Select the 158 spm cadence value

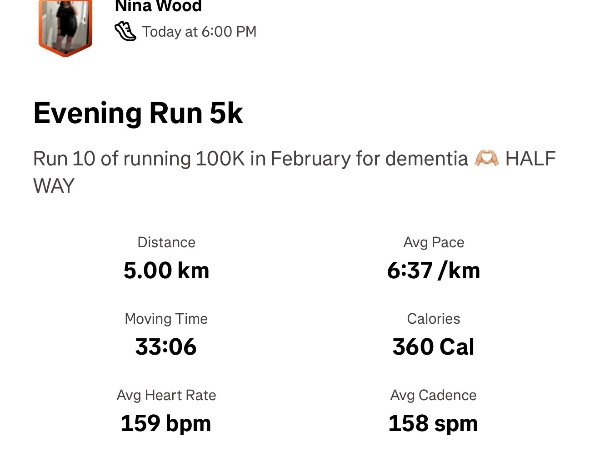pos(433,423)
